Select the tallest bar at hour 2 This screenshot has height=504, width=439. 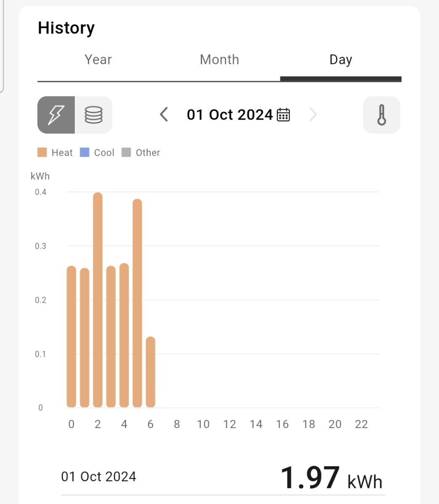point(98,300)
